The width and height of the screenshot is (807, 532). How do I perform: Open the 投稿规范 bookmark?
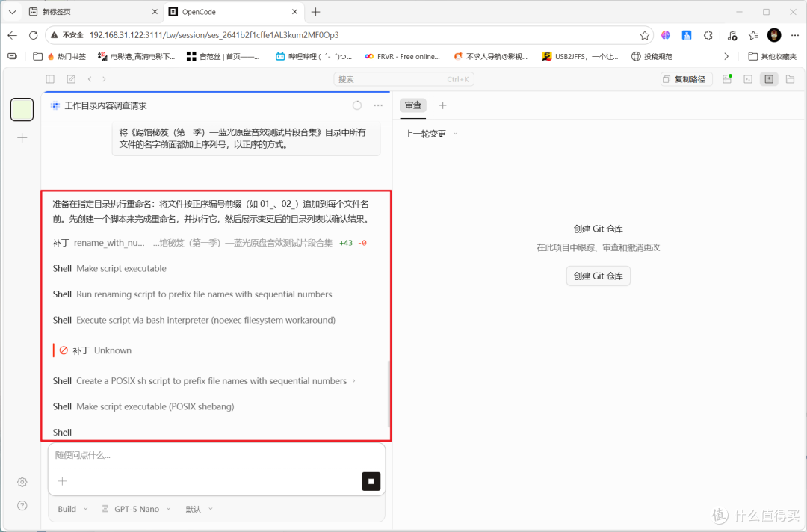pyautogui.click(x=652, y=57)
